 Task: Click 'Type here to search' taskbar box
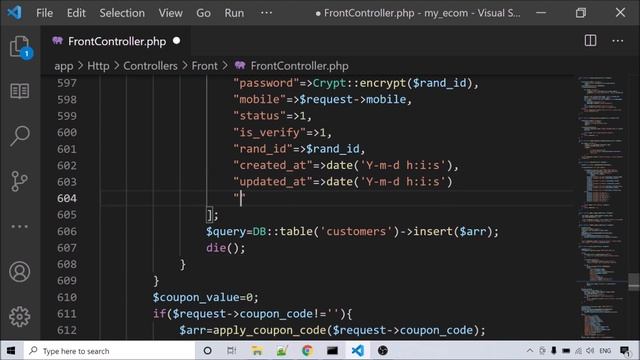pos(109,351)
